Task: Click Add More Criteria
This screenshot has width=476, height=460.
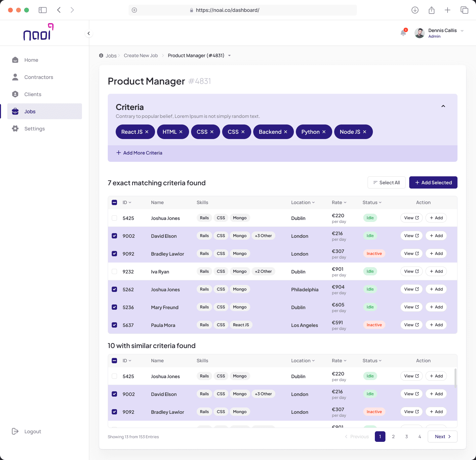Action: point(139,153)
